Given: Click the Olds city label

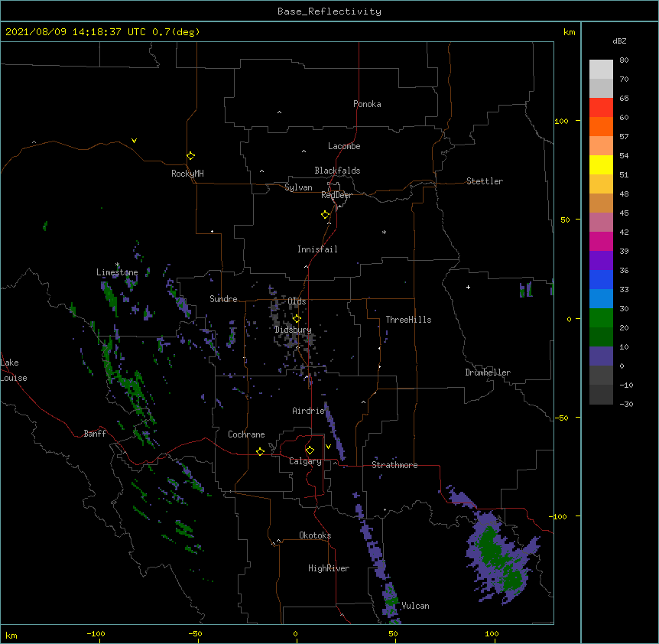Looking at the screenshot, I should click(x=297, y=301).
